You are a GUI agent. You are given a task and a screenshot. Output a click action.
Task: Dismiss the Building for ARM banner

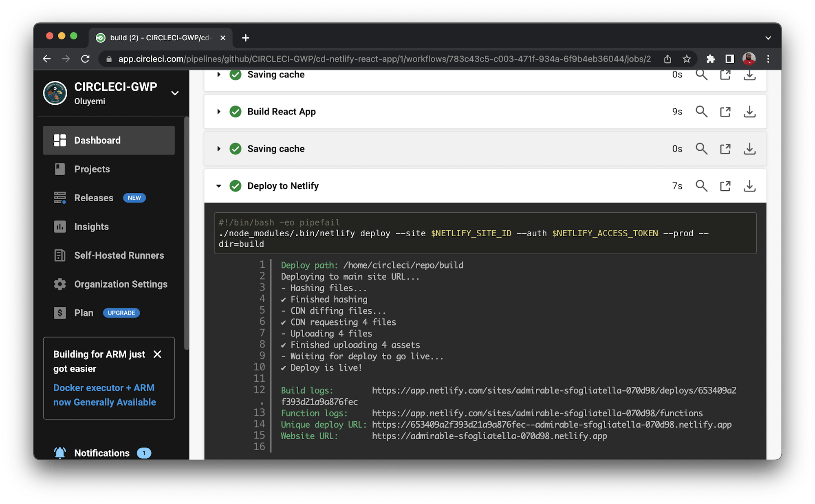(x=158, y=354)
